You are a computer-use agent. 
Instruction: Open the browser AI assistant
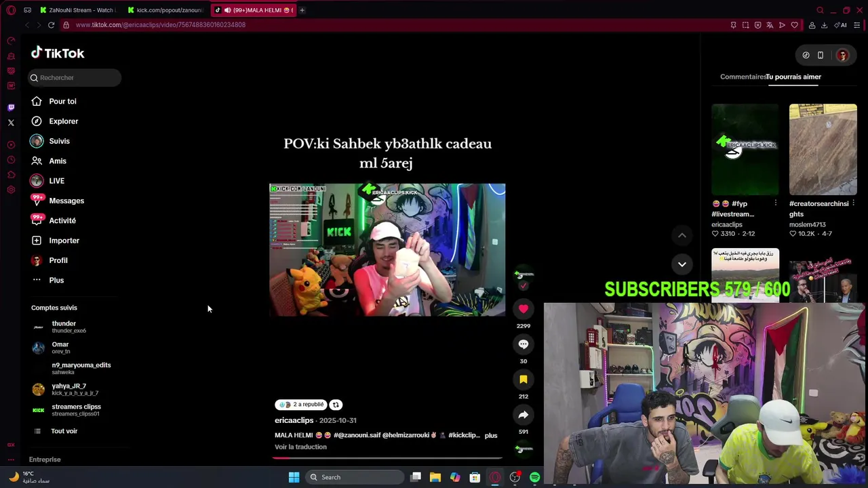point(841,25)
